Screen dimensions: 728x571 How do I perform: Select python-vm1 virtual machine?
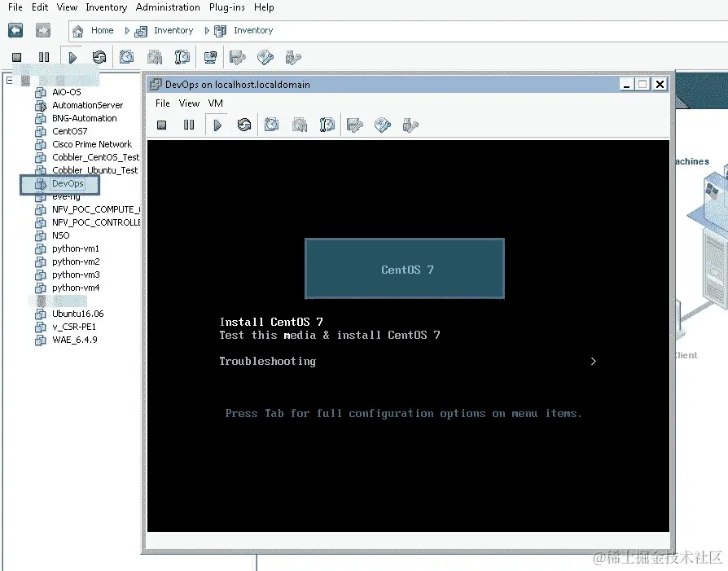tap(76, 248)
